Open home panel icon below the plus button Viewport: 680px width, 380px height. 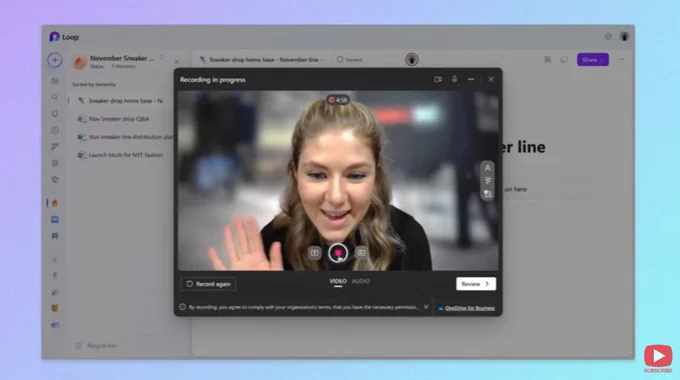[x=55, y=81]
